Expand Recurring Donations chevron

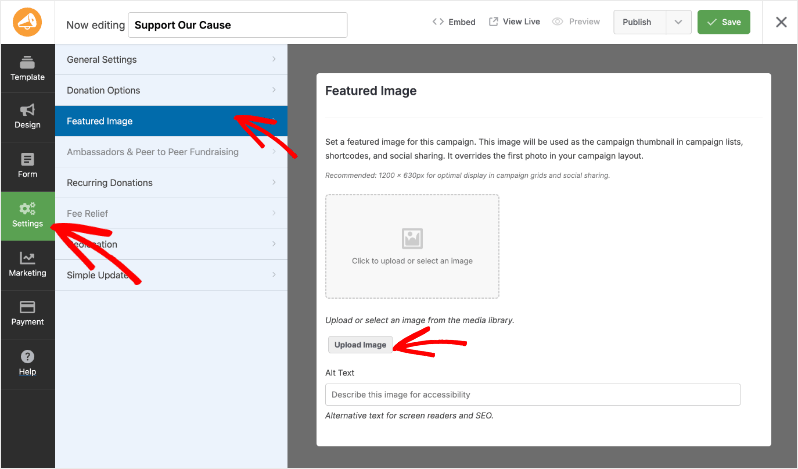pos(274,182)
